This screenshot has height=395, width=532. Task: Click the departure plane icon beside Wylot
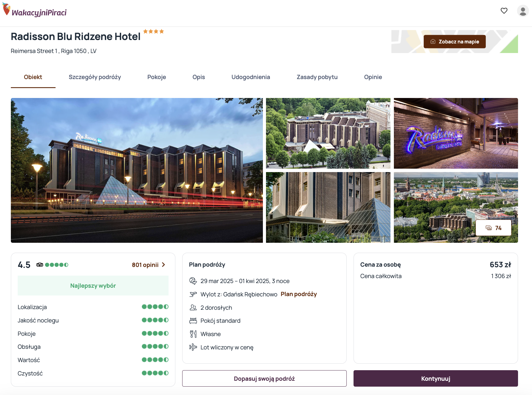pos(193,294)
